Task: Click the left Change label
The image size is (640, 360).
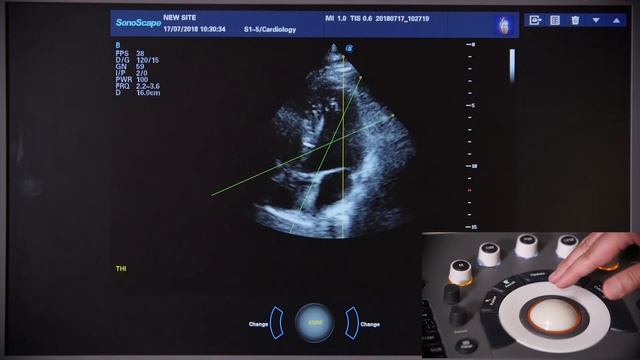Action: click(x=258, y=324)
